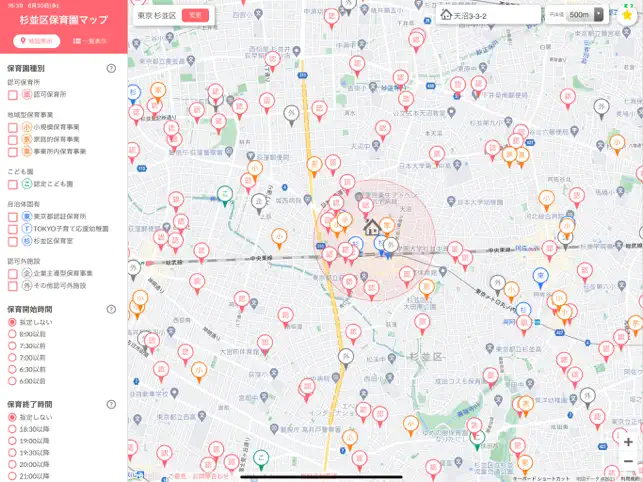Enable the 小規模保育事業 checkbox
643x482 pixels.
(13, 128)
